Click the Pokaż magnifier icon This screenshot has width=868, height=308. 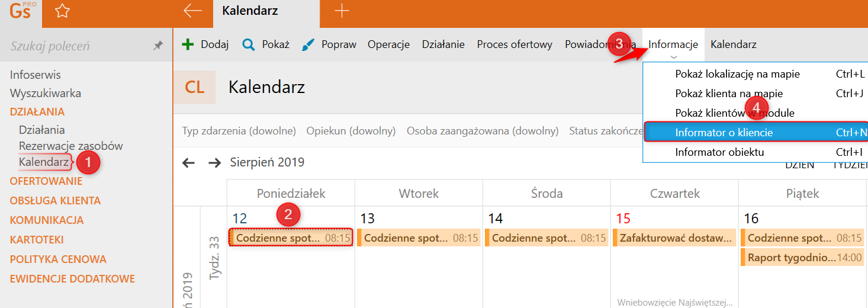[x=249, y=44]
